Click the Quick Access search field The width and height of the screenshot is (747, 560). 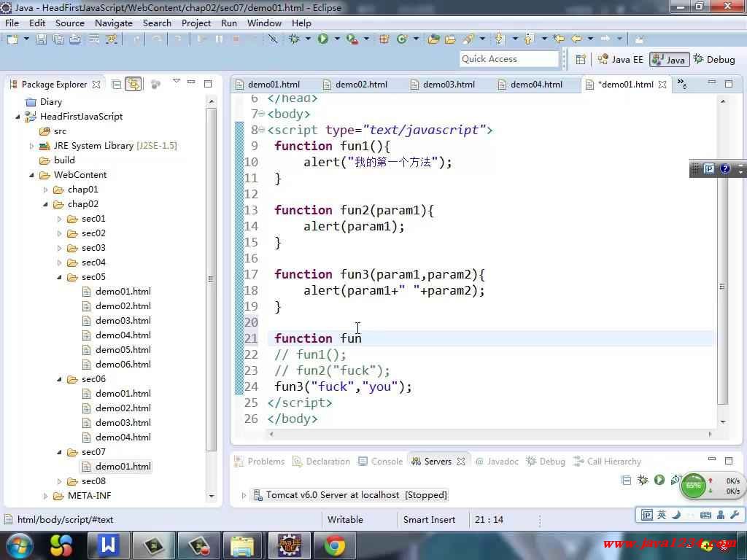508,59
